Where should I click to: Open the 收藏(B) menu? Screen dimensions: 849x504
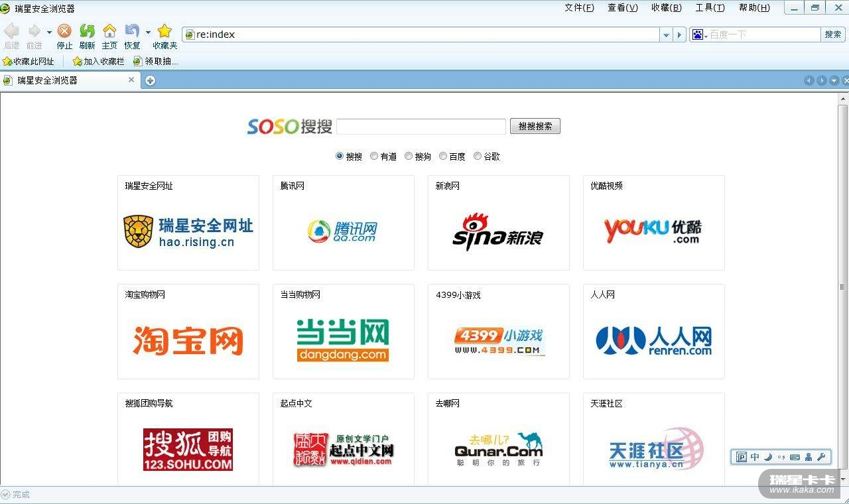coord(666,8)
